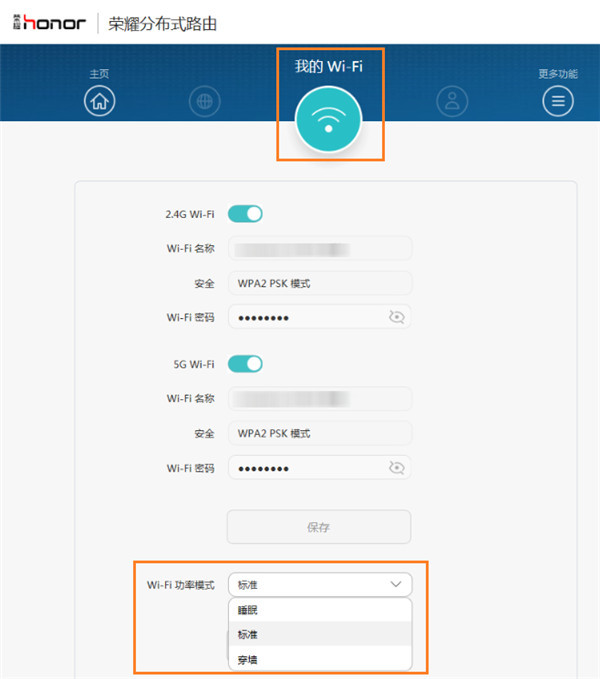This screenshot has width=600, height=679.
Task: Show the 2.4G Wi-Fi password
Action: [396, 317]
